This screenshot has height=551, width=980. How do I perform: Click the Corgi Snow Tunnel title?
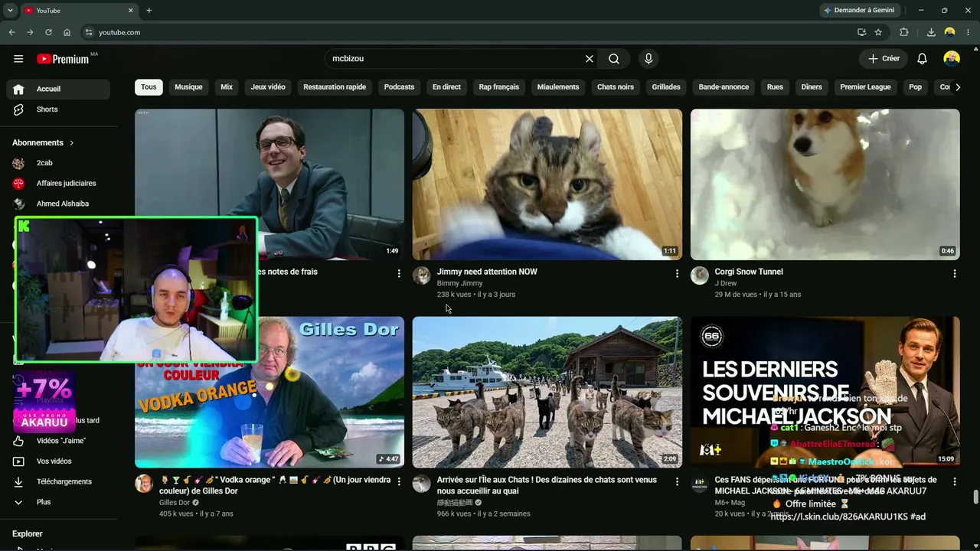(x=749, y=272)
